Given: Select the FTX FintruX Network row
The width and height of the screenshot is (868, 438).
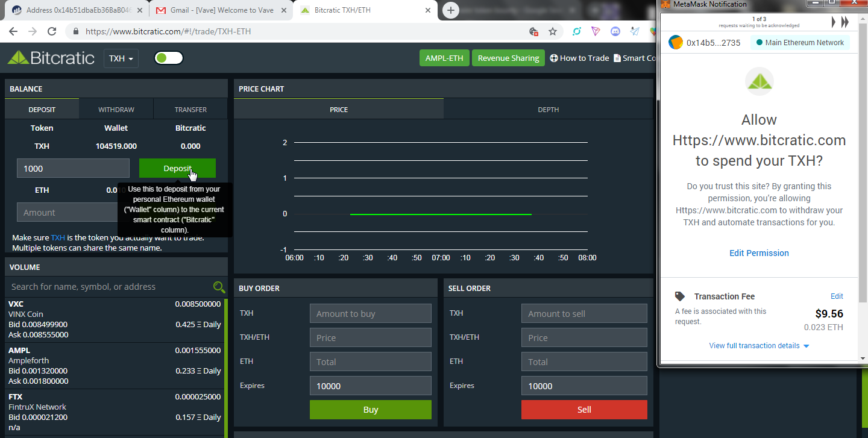Looking at the screenshot, I should (x=115, y=412).
